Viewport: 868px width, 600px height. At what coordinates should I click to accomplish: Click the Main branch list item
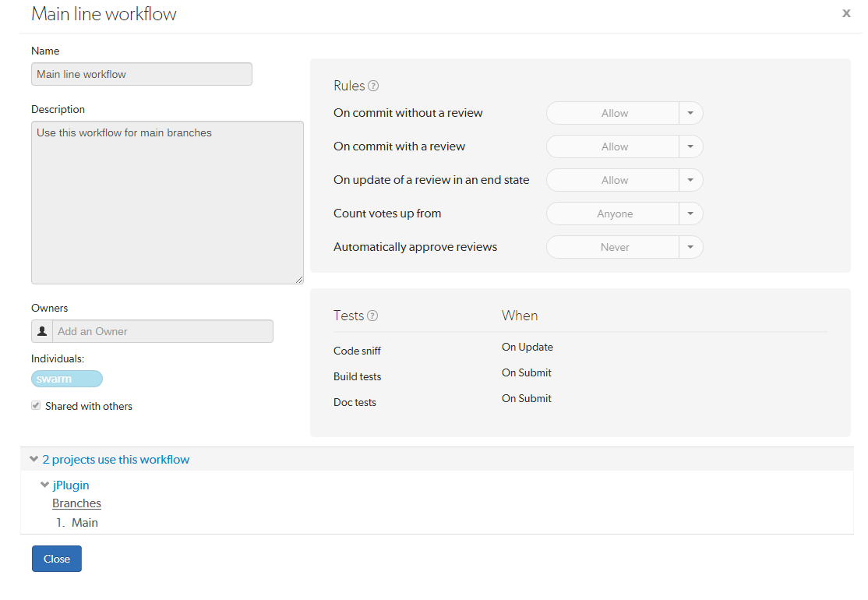[85, 523]
